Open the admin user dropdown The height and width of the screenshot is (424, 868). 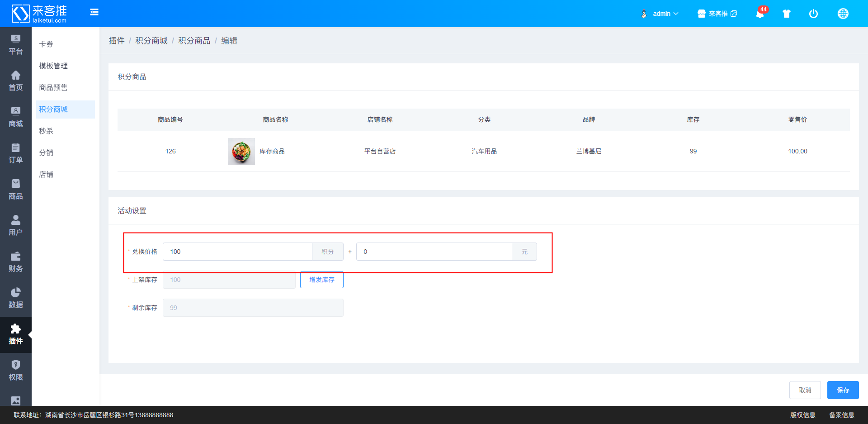point(660,14)
